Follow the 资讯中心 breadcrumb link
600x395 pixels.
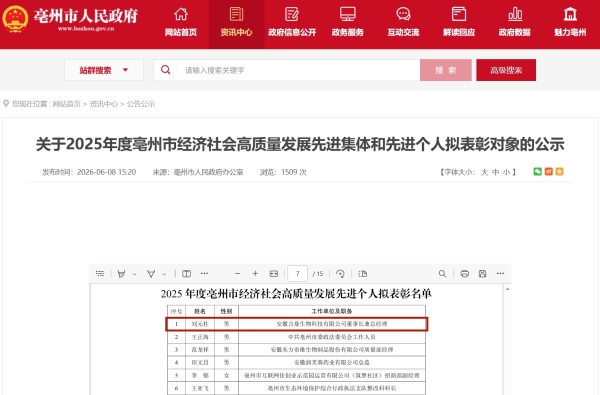104,104
